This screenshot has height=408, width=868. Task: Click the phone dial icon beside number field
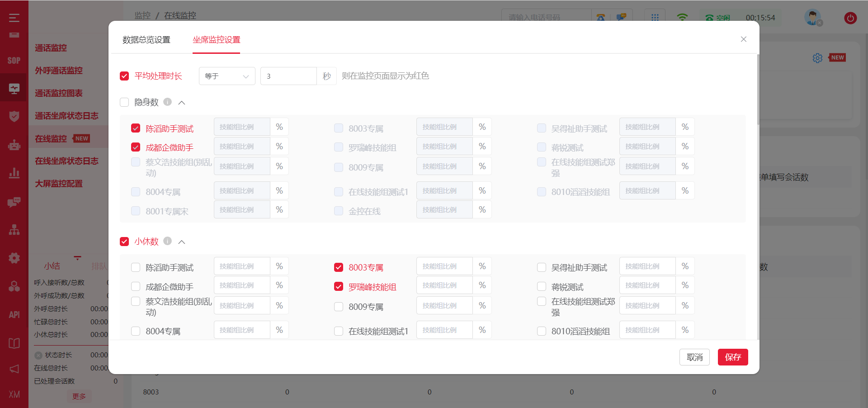[x=601, y=18]
